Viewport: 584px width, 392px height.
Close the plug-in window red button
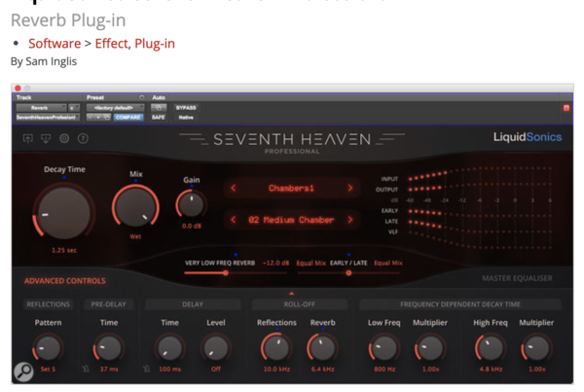coord(18,89)
